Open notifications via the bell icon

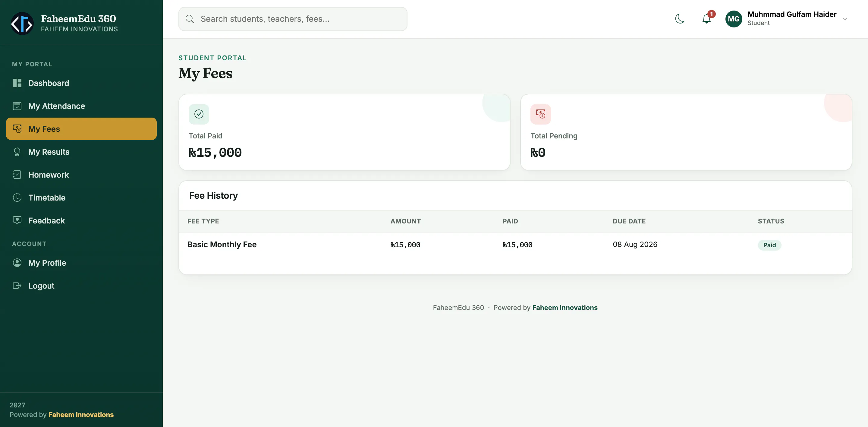[706, 19]
